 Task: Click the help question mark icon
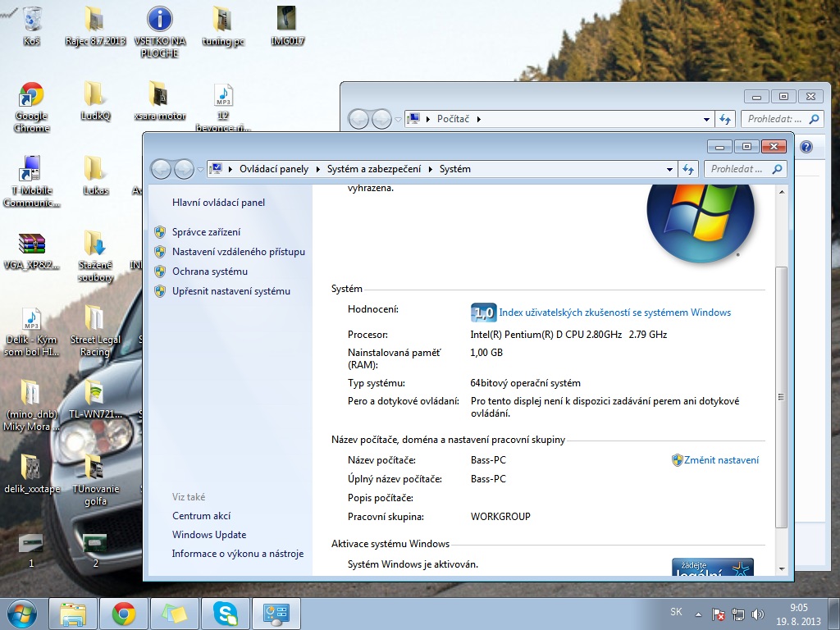click(x=806, y=147)
